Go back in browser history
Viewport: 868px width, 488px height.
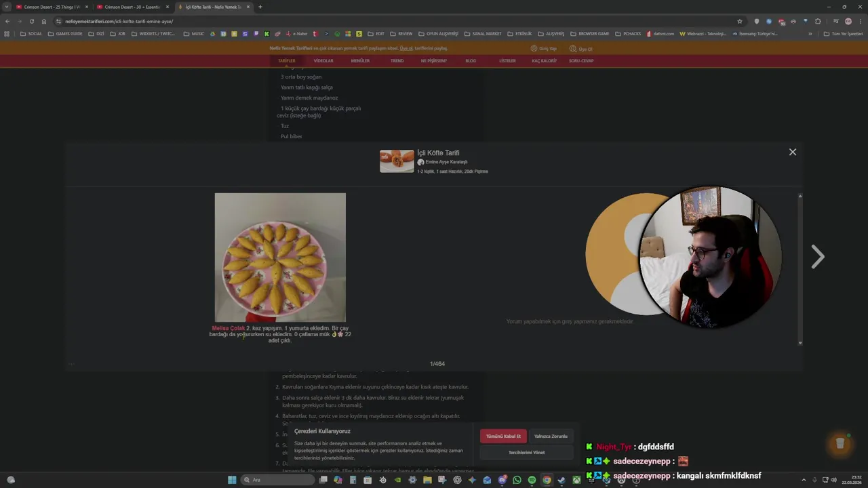pyautogui.click(x=7, y=21)
